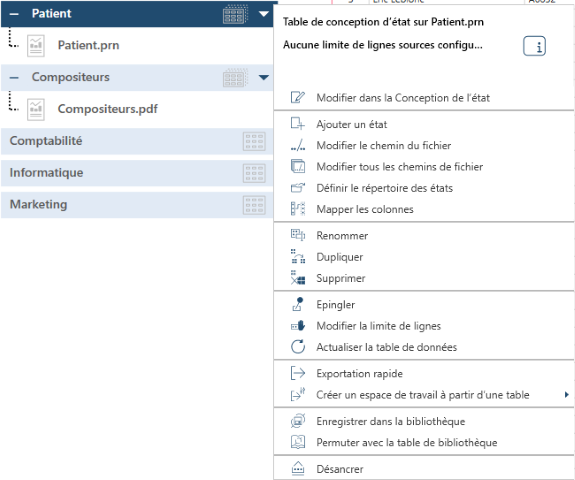
Task: Click the Informatique table grid icon
Action: 254,173
